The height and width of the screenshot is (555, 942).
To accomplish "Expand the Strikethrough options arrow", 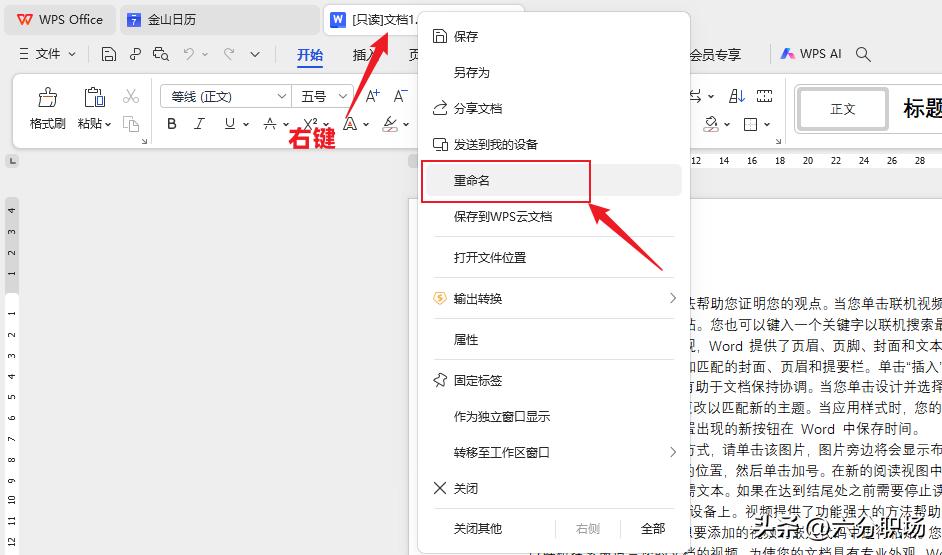I will coord(286,125).
